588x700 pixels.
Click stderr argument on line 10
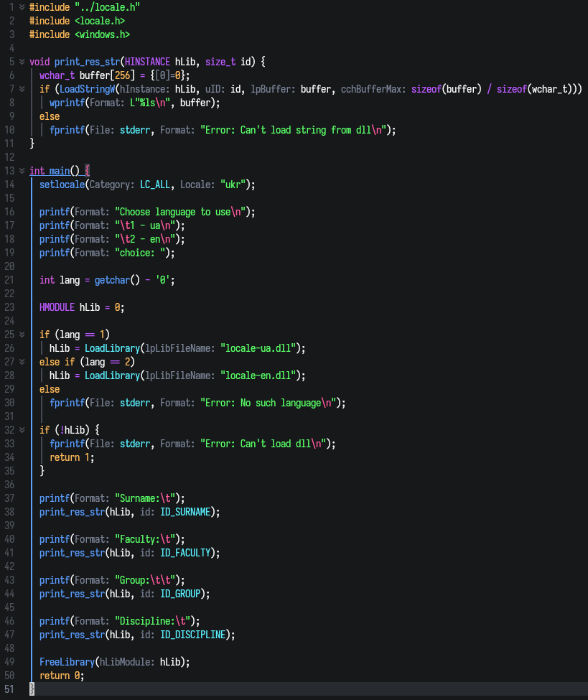coord(135,130)
